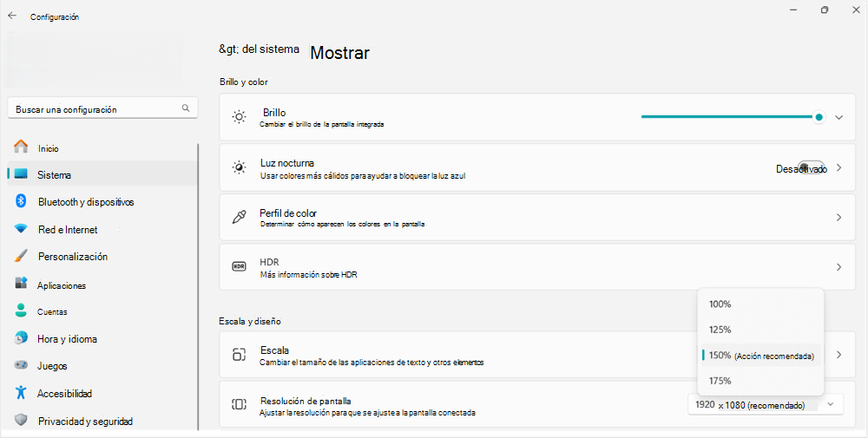The height and width of the screenshot is (438, 868).
Task: Open Hora y idioma section
Action: click(x=102, y=338)
